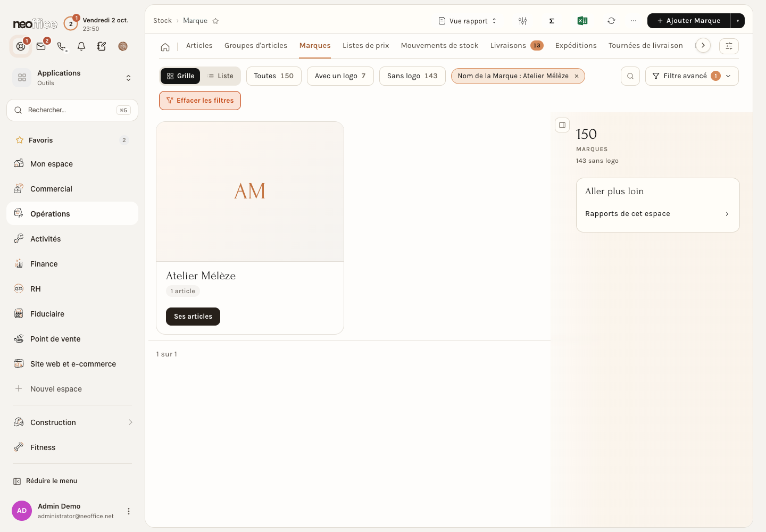Open the search magnifier button

[x=630, y=76]
